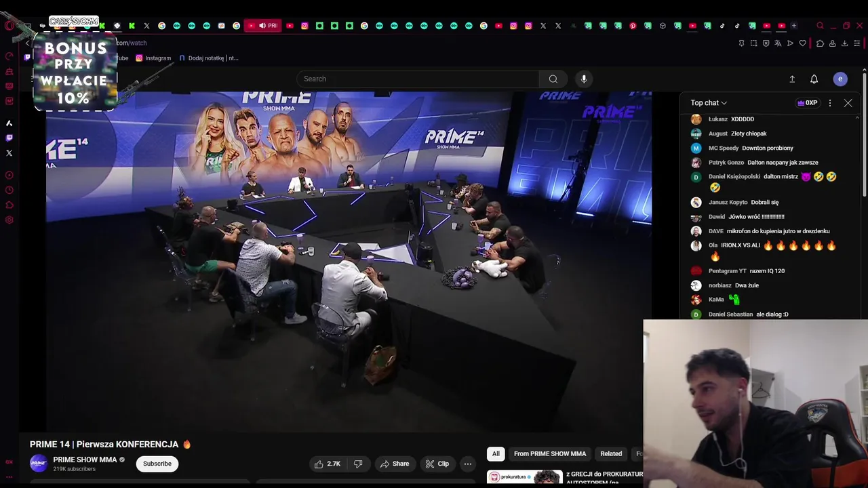Select the All filter chip
This screenshot has width=868, height=488.
[x=496, y=453]
